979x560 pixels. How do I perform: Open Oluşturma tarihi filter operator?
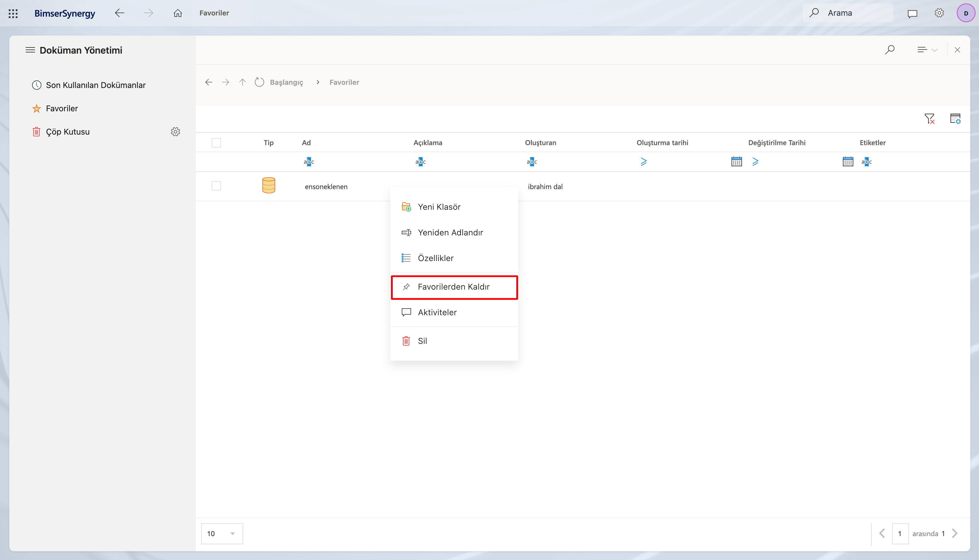644,162
